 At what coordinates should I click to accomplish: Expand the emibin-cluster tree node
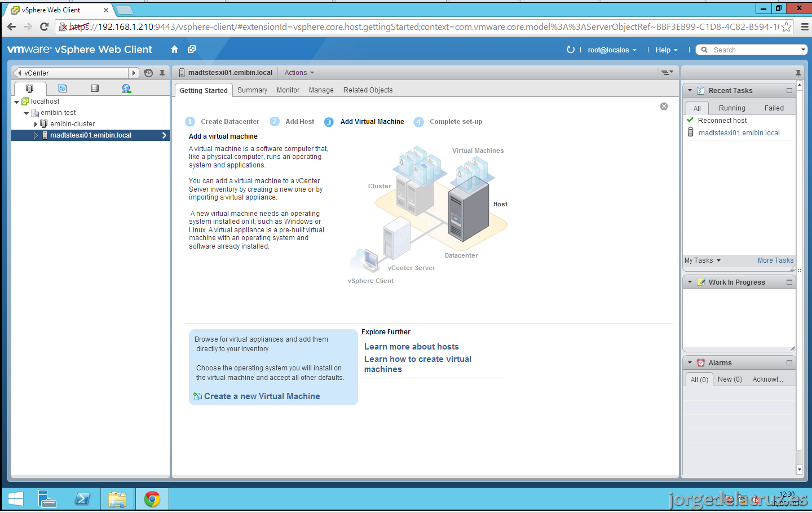36,124
